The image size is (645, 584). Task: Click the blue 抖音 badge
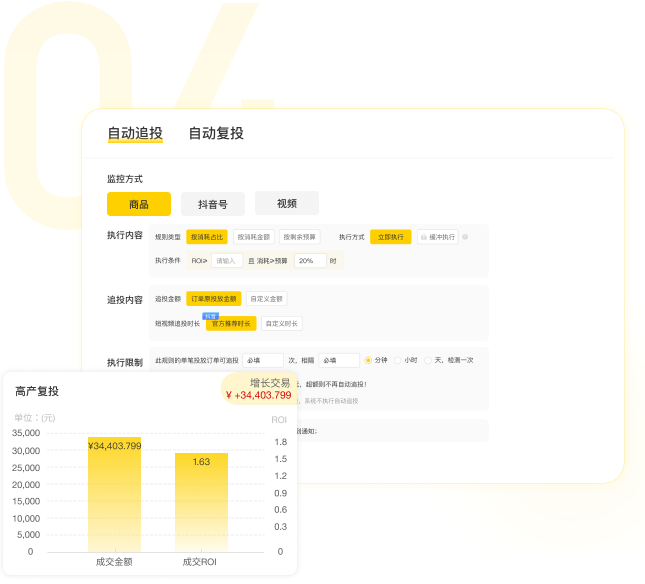211,316
